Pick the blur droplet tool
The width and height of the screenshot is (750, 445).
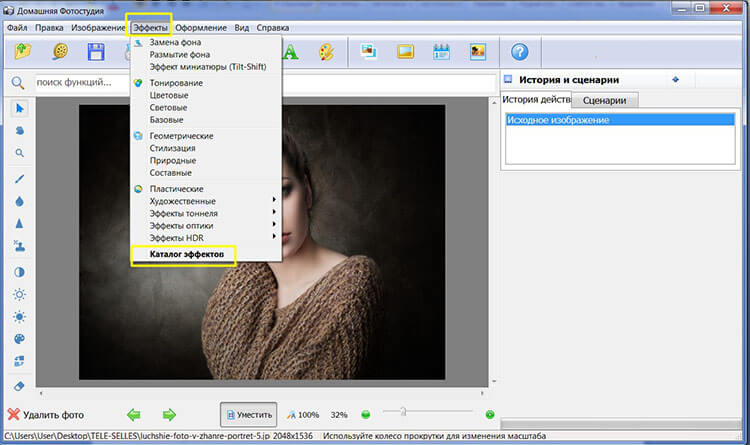click(19, 200)
